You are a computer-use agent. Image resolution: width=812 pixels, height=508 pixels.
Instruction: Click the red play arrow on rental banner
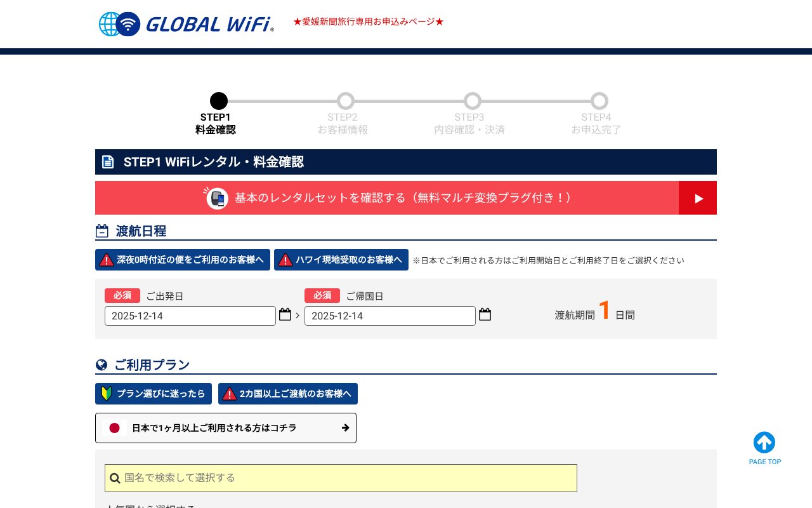[x=697, y=197]
